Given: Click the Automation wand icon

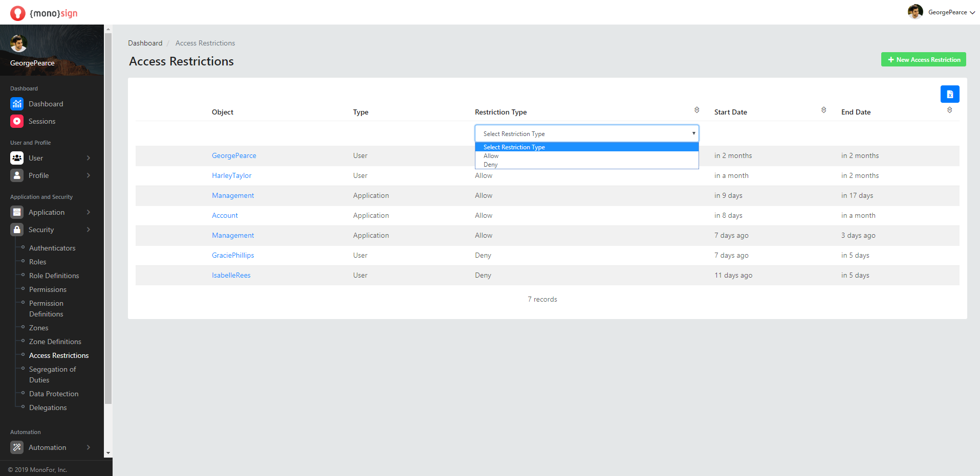Looking at the screenshot, I should pyautogui.click(x=17, y=447).
